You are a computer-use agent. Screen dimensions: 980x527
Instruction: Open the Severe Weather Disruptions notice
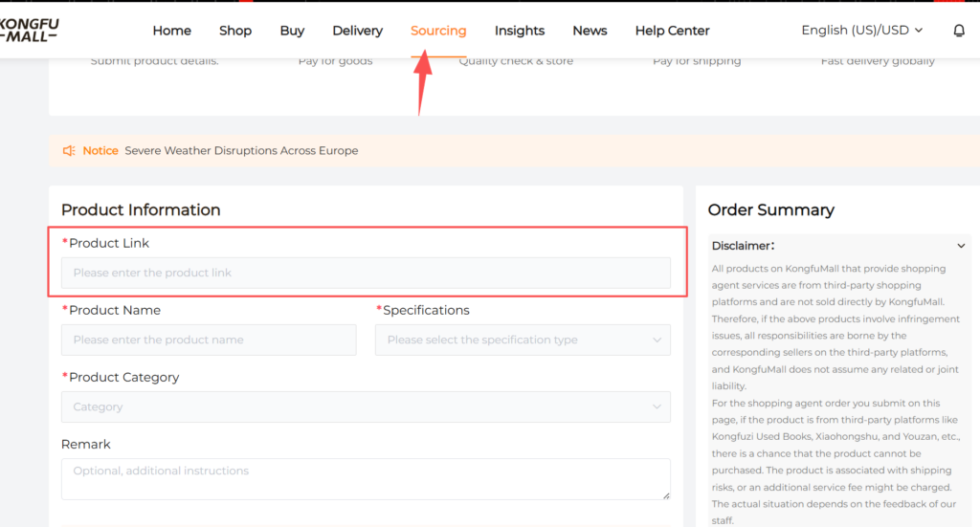point(241,150)
